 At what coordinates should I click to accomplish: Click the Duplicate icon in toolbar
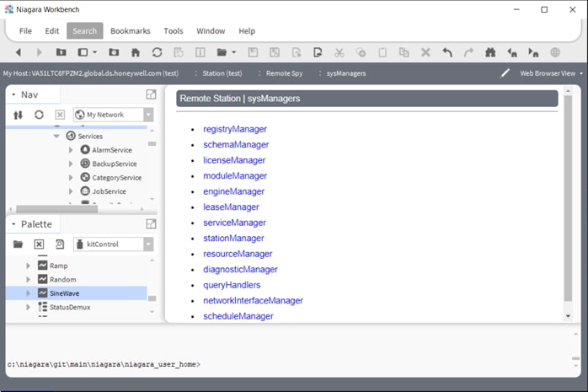(404, 52)
